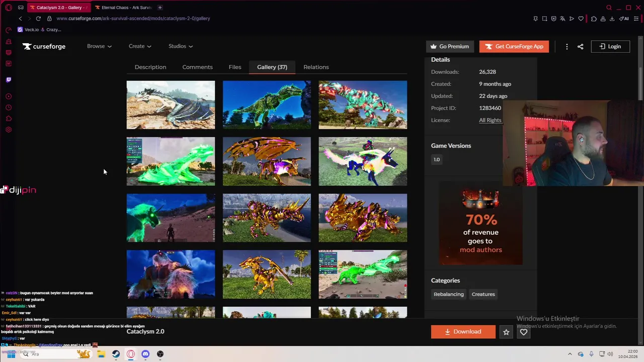Expand the Create dropdown menu

tap(140, 46)
